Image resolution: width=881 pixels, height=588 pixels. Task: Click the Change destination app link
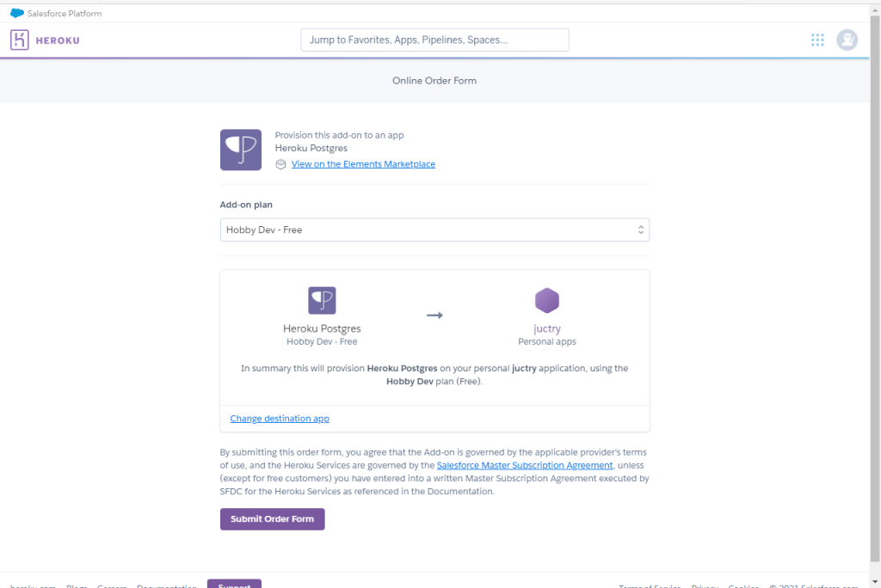tap(280, 419)
